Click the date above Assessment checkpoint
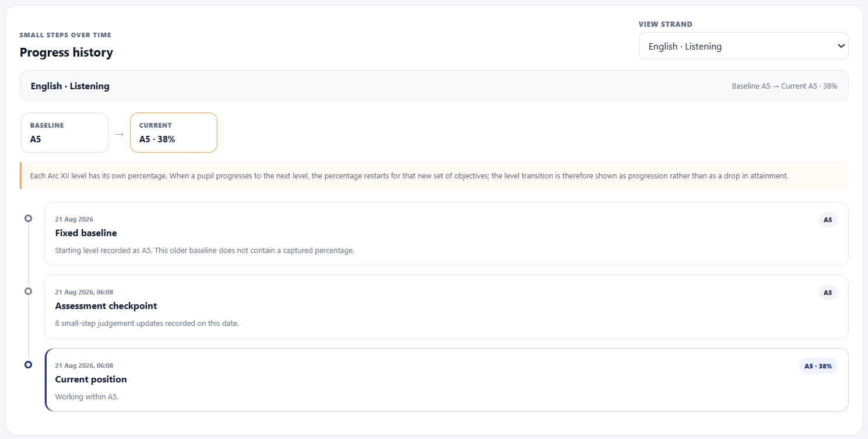Viewport: 868px width, 439px height. click(x=84, y=292)
